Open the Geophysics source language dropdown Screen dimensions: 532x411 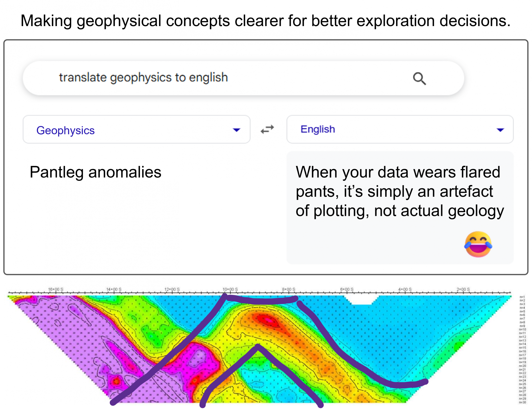tap(136, 129)
